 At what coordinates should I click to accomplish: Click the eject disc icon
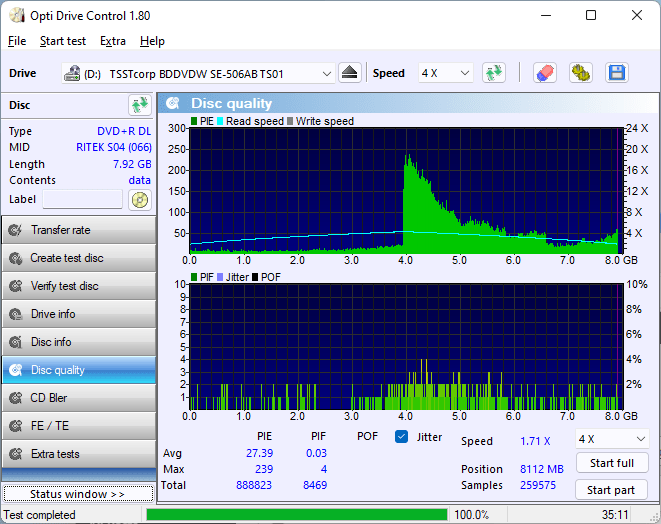[349, 73]
